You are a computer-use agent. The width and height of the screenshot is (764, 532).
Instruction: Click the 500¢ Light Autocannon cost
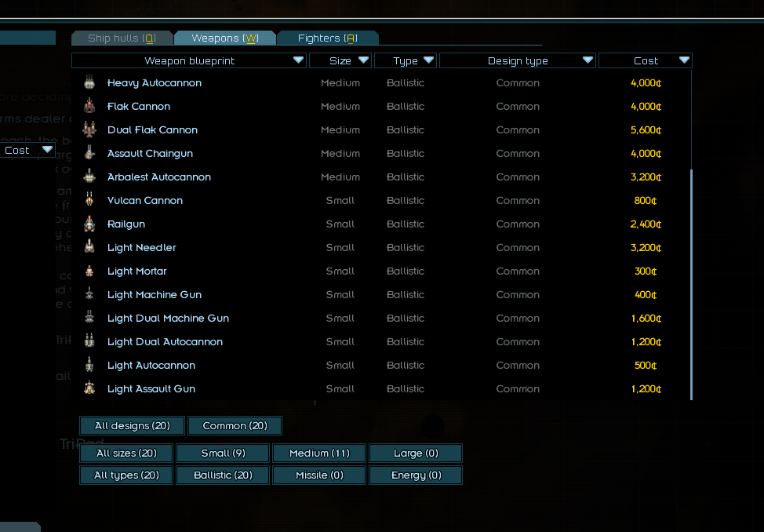646,365
